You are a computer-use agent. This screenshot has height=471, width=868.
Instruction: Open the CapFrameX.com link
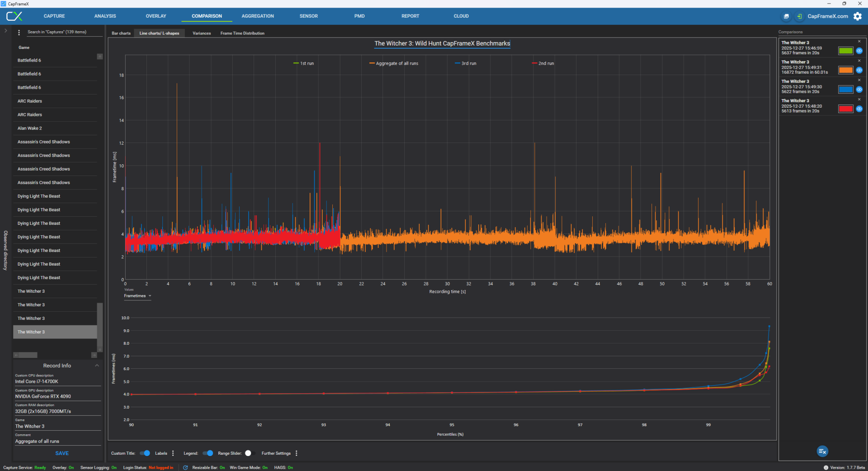coord(828,16)
